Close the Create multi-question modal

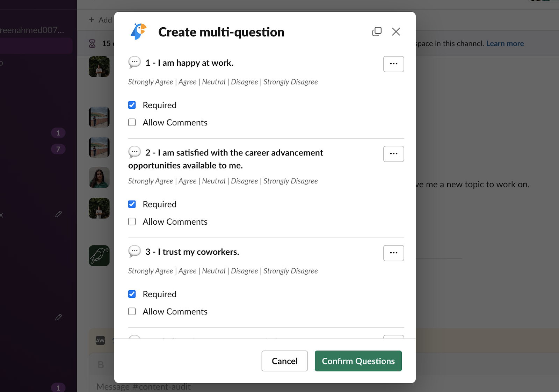396,32
